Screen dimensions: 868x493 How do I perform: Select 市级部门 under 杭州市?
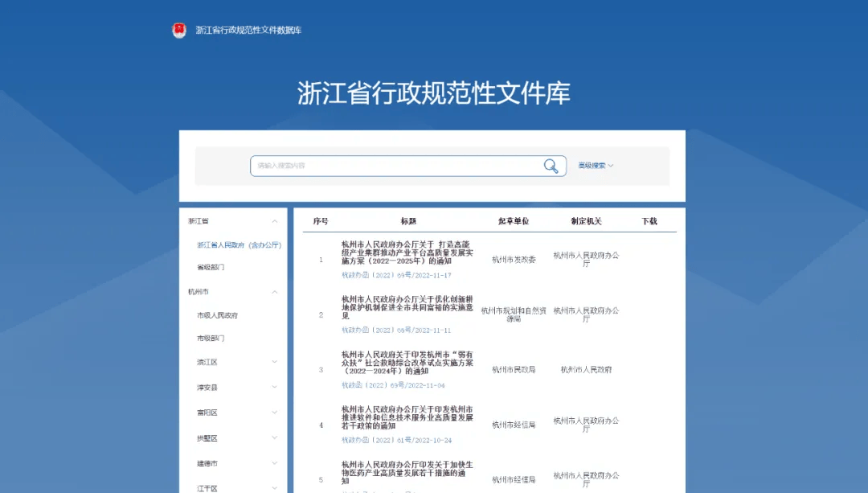(x=211, y=339)
